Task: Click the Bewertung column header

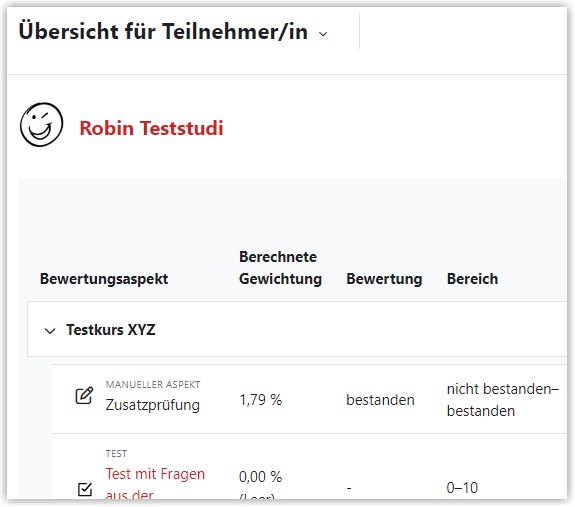Action: [x=384, y=279]
